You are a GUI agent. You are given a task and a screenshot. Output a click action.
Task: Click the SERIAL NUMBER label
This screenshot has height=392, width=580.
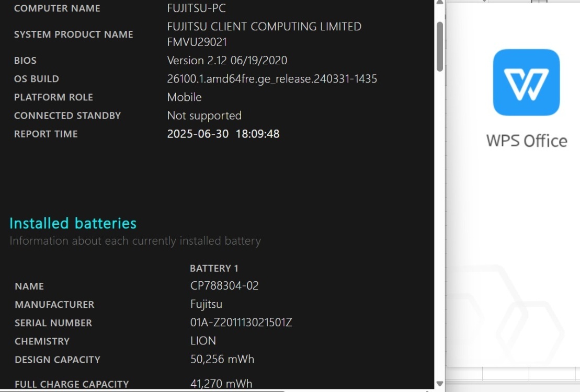pos(53,323)
